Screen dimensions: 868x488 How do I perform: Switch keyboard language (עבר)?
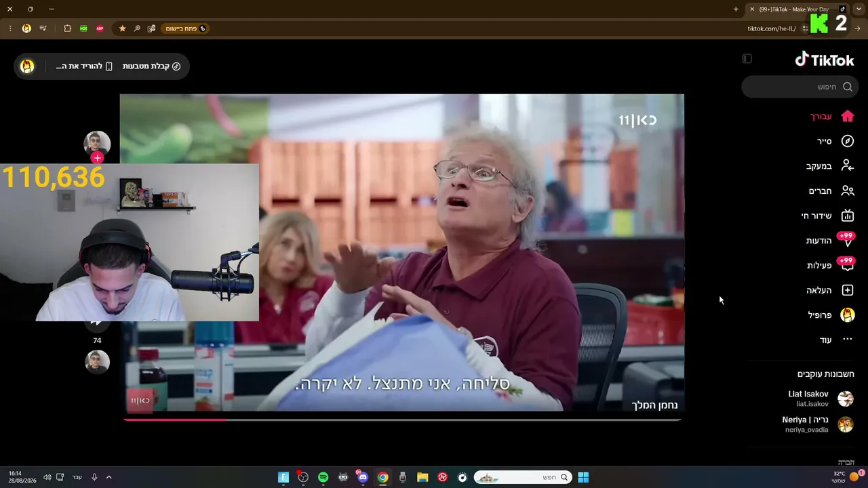(x=77, y=477)
